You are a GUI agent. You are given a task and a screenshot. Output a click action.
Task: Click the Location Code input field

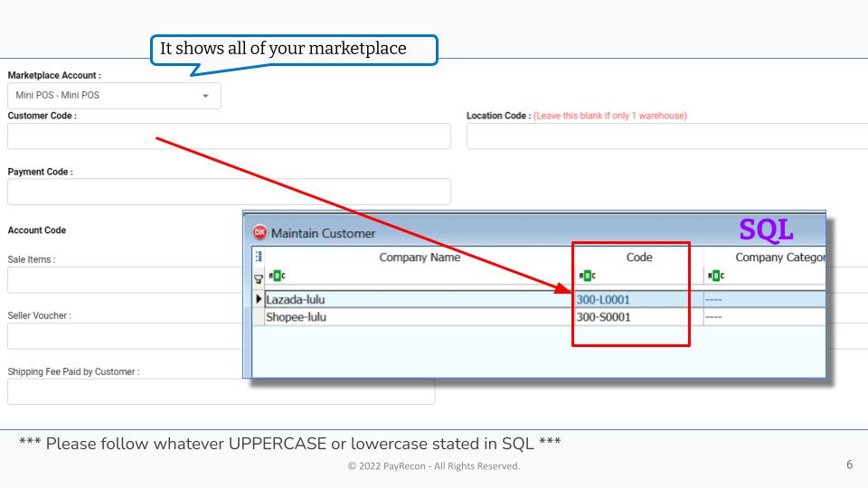[x=667, y=136]
